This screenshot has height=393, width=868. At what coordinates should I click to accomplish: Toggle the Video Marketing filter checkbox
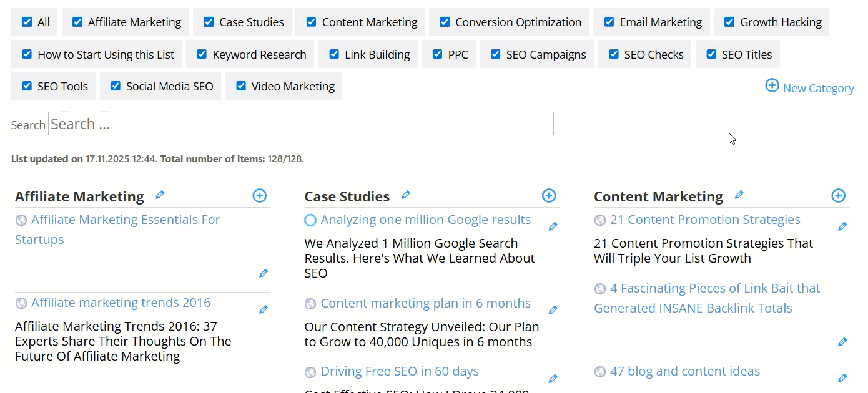241,86
